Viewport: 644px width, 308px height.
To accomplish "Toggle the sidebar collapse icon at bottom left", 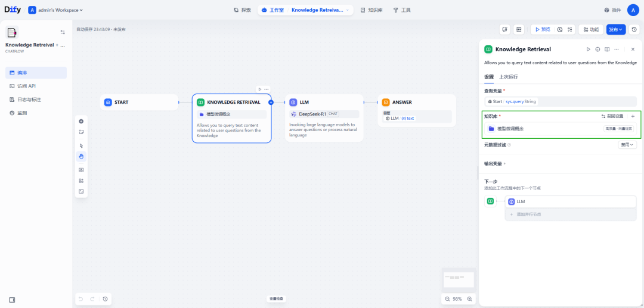I will [12, 300].
